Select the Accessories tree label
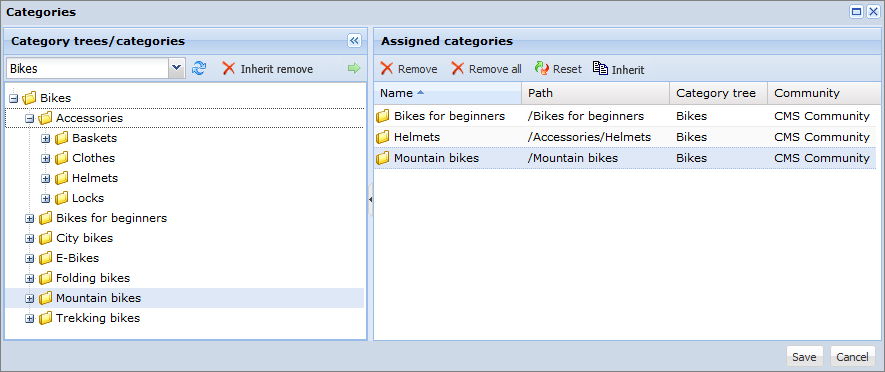Viewport: 885px width, 372px height. pos(90,118)
